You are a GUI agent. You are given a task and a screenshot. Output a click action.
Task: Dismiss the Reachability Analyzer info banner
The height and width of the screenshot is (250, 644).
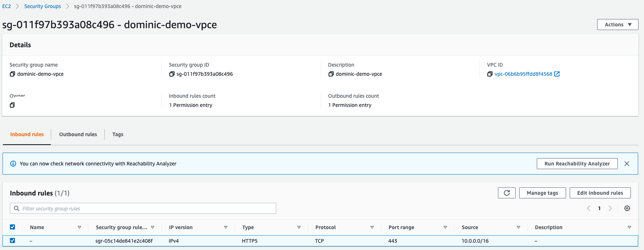point(626,164)
